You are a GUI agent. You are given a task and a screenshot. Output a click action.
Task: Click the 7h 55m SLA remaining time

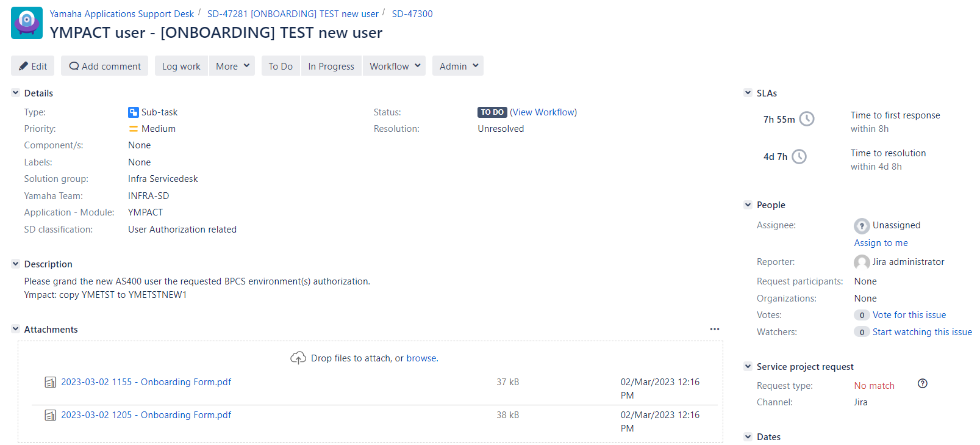coord(779,120)
